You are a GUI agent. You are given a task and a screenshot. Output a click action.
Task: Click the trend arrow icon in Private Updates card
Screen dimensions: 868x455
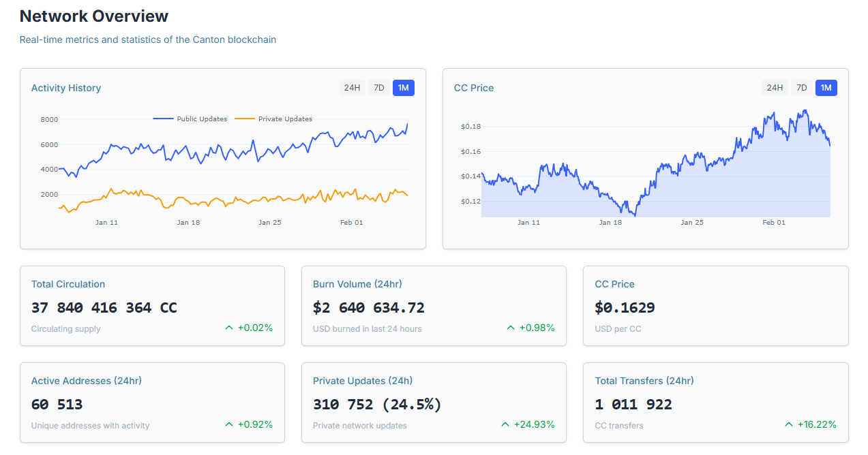pos(505,424)
